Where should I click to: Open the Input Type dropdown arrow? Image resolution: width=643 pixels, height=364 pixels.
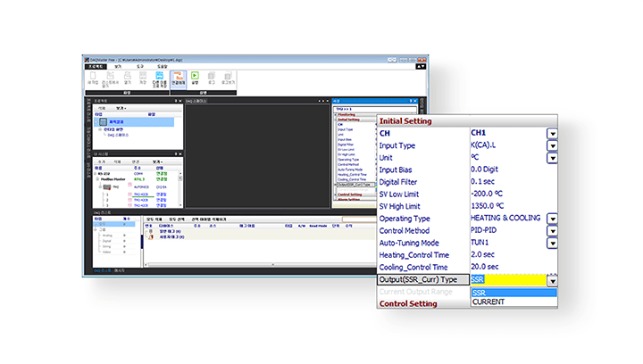tap(553, 145)
